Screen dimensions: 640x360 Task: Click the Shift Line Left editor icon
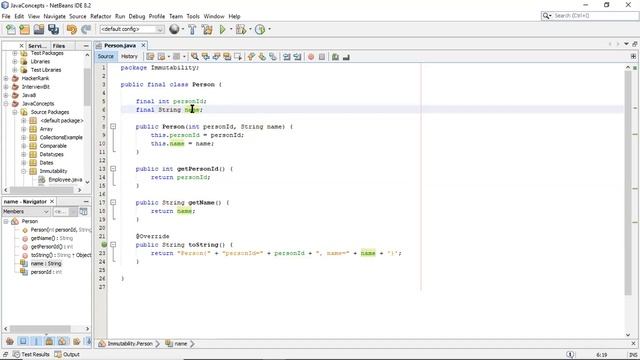click(x=287, y=57)
